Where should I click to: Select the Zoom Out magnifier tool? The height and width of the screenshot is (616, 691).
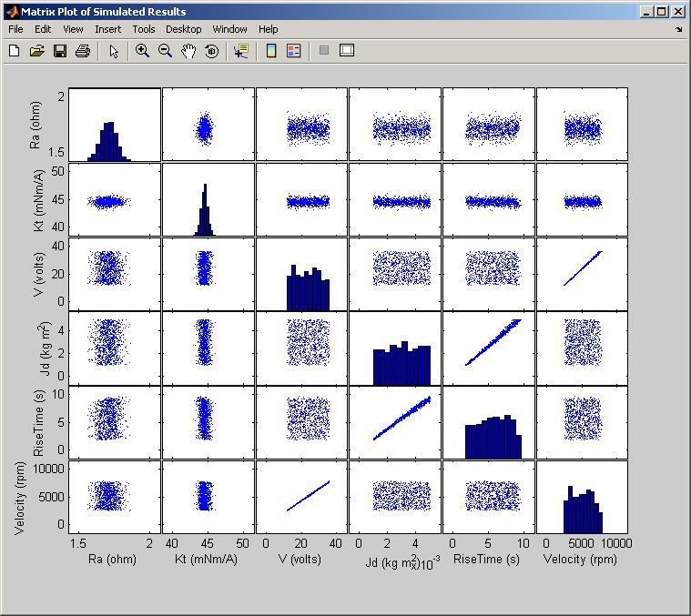165,51
